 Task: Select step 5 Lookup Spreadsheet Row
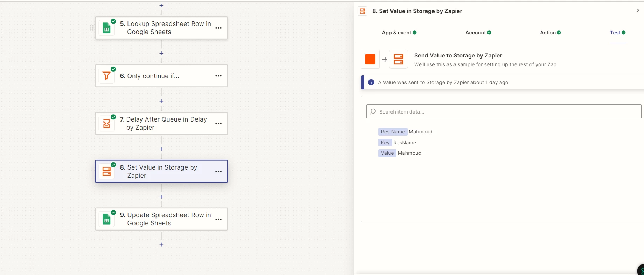[x=161, y=28]
